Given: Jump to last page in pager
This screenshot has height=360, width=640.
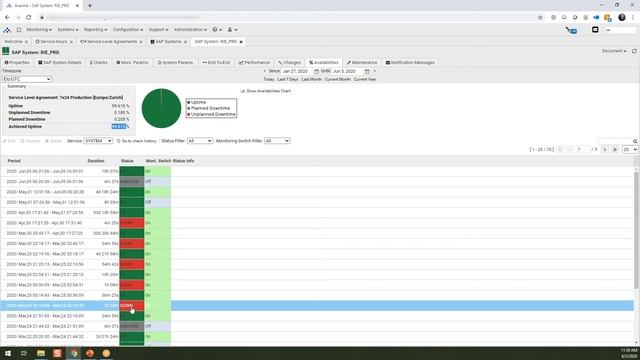Looking at the screenshot, I should click(615, 150).
